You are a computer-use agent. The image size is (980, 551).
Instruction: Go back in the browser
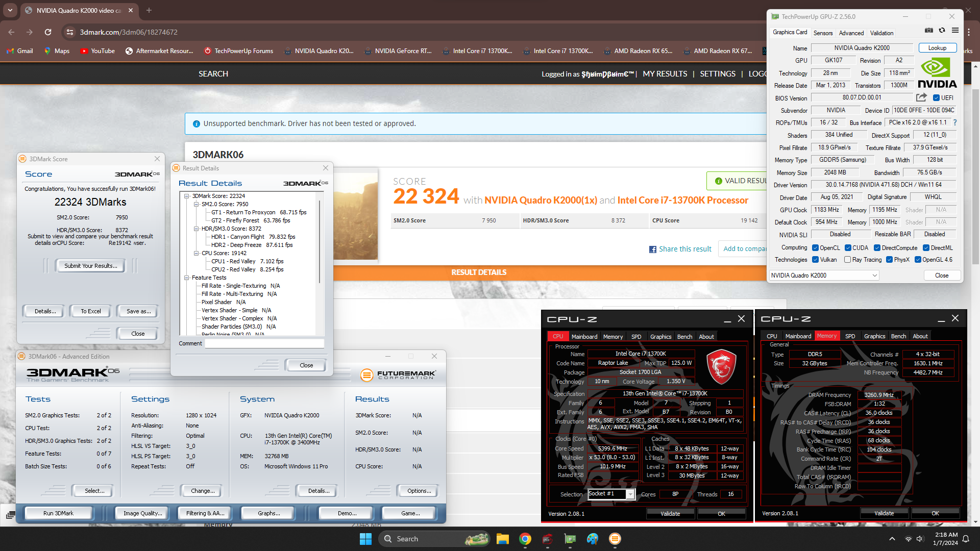coord(11,32)
